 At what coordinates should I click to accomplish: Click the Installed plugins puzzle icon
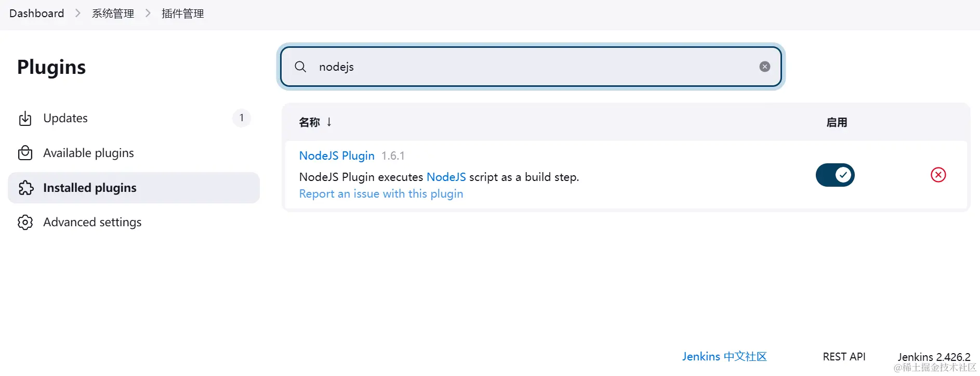[x=25, y=187]
